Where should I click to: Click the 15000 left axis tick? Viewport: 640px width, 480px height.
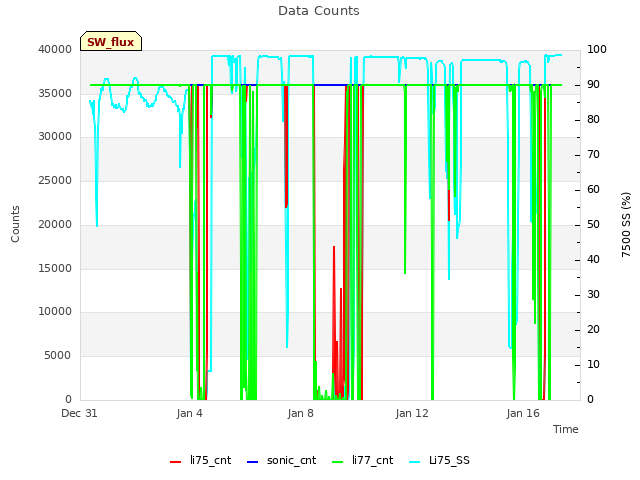(x=55, y=268)
